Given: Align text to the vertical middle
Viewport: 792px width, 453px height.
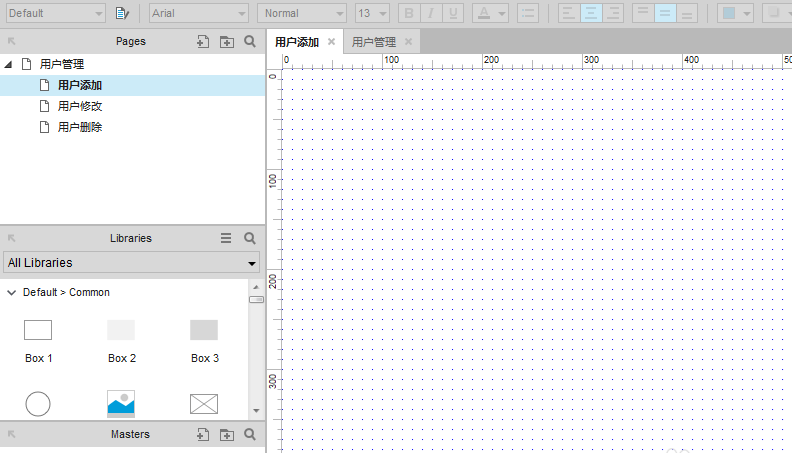Looking at the screenshot, I should (x=665, y=13).
